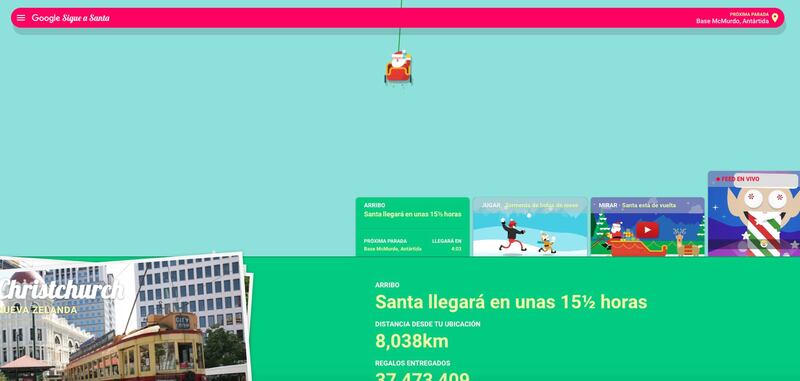Click the location pin icon in header
Screen dimensions: 800x381
[774, 18]
